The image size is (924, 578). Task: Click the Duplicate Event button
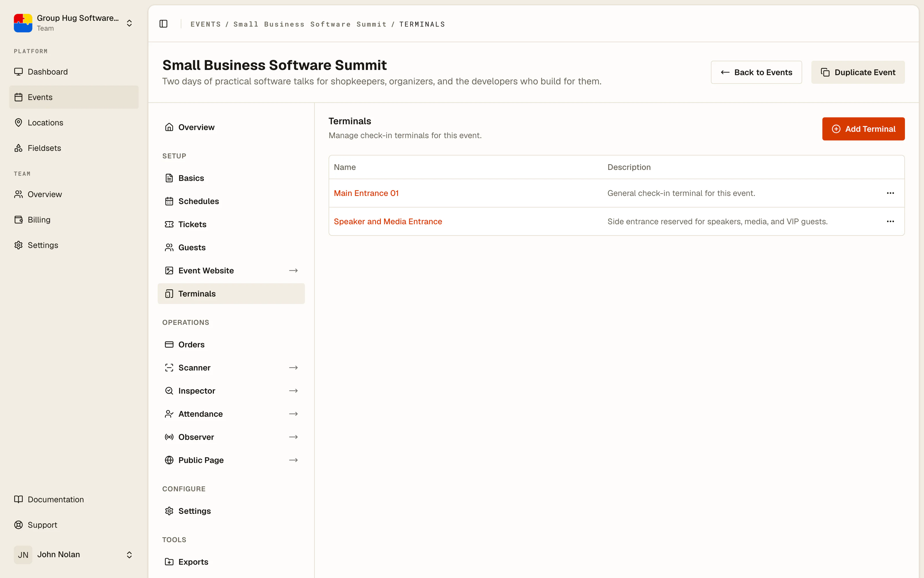858,72
